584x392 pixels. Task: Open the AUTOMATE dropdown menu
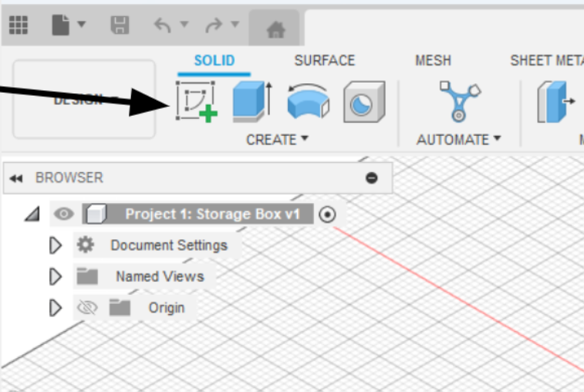458,140
